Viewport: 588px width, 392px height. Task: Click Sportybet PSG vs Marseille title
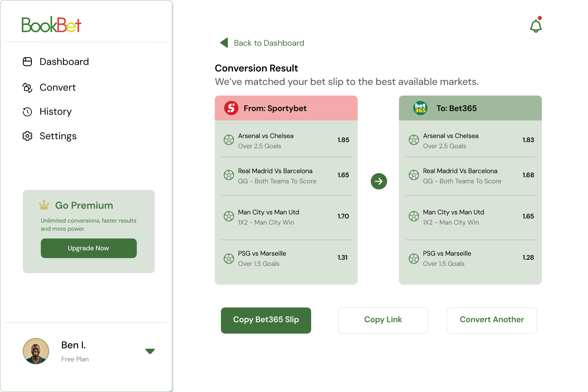tap(262, 254)
